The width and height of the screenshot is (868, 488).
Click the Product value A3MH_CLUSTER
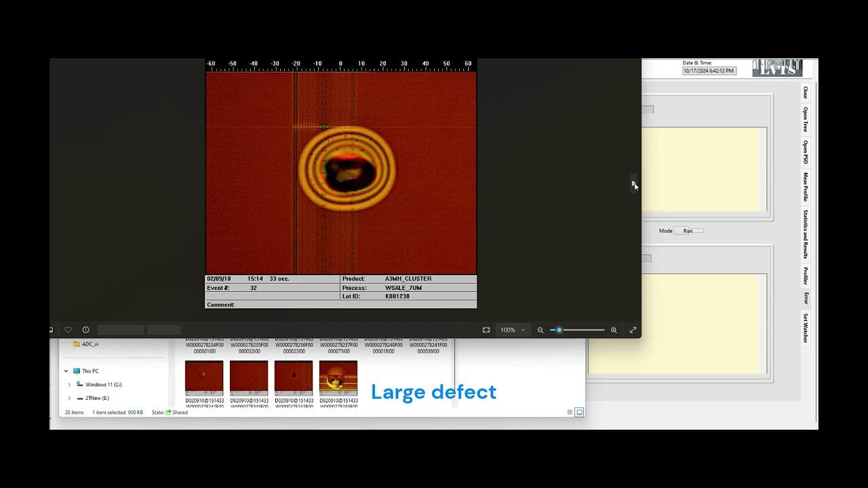tap(408, 279)
